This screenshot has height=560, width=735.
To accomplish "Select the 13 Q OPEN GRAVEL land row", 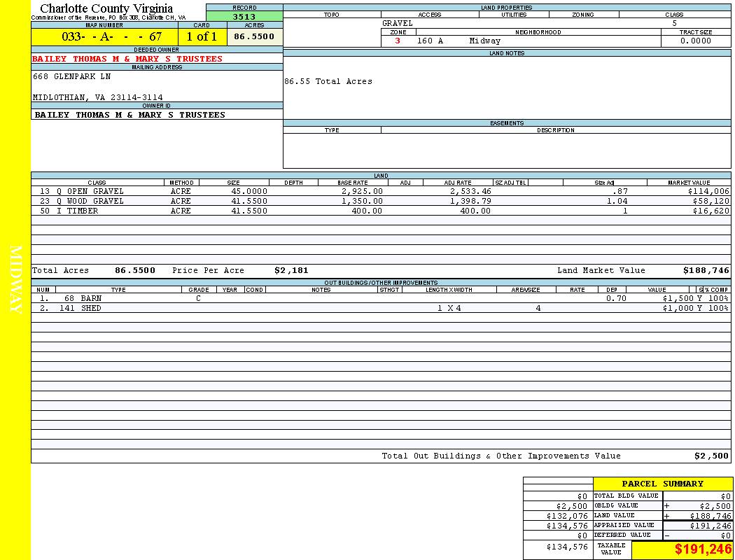I will coord(82,191).
